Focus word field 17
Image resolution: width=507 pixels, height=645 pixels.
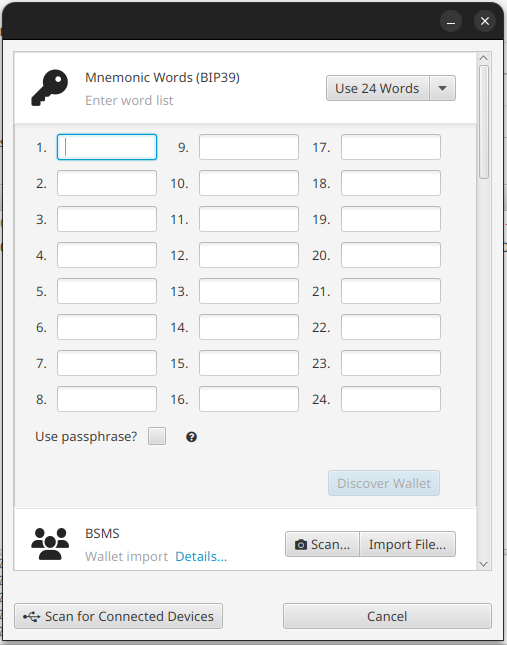pyautogui.click(x=391, y=147)
